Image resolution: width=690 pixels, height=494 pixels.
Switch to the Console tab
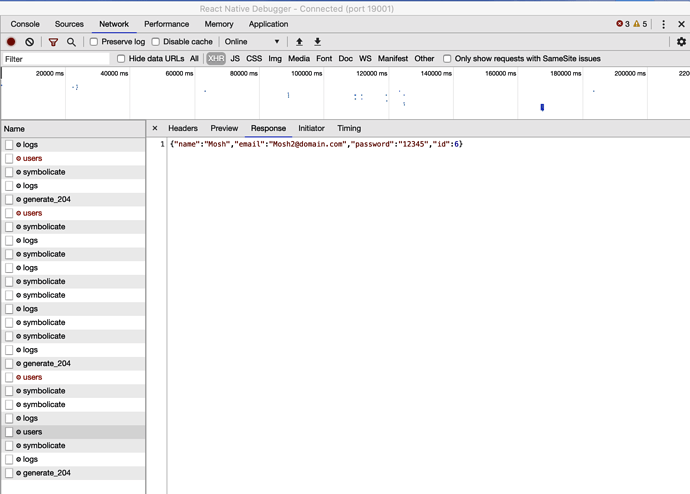click(25, 24)
